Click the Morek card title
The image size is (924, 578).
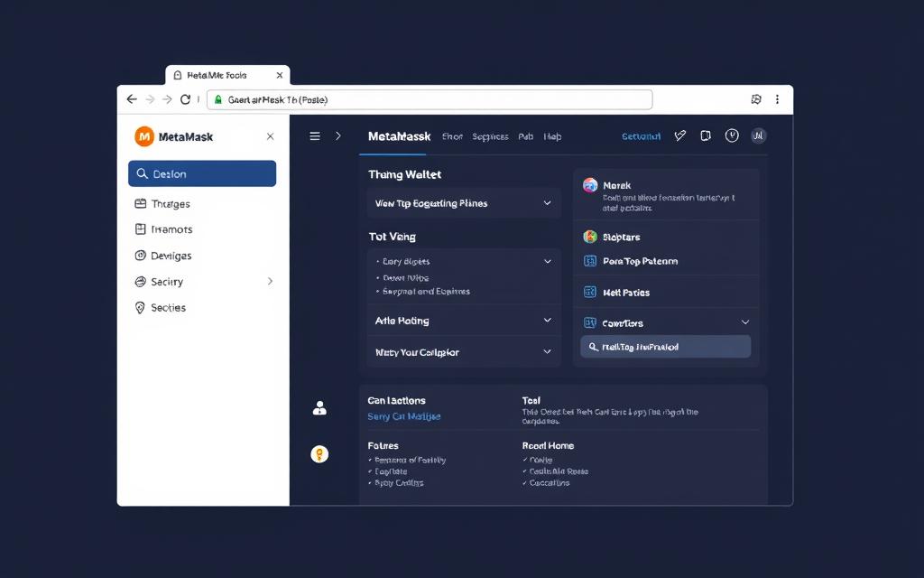616,185
